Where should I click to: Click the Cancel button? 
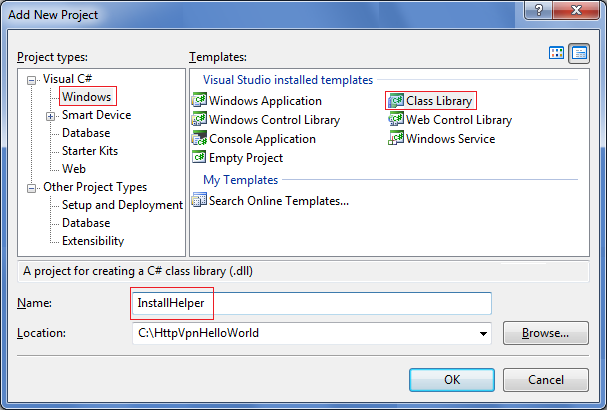pos(545,380)
